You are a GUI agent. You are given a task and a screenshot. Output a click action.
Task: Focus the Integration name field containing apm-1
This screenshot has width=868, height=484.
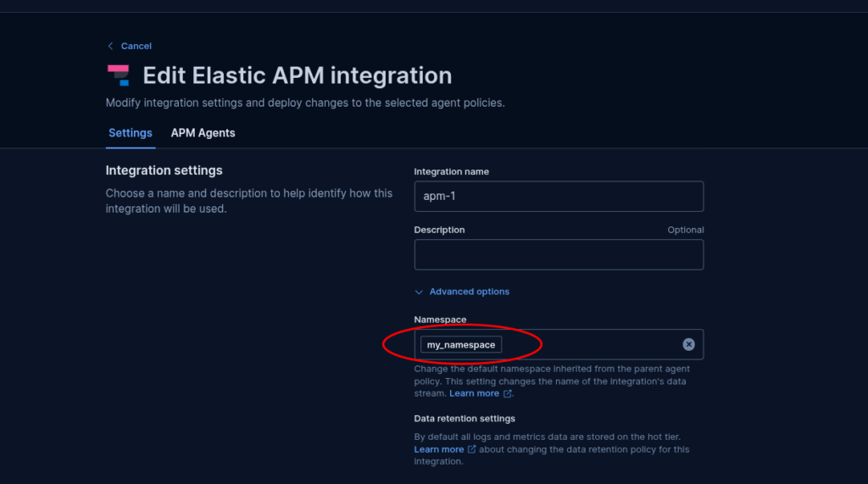[559, 196]
